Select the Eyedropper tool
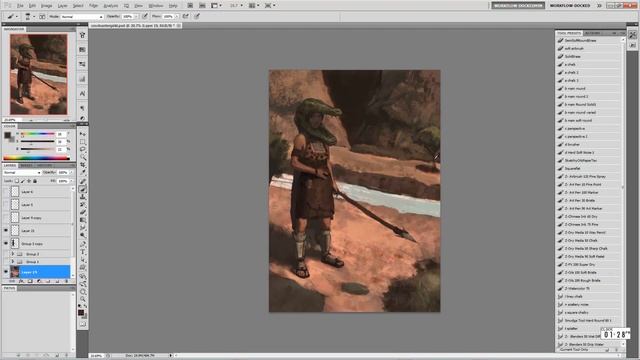Viewport: 640px width, 360px height. coord(83,173)
